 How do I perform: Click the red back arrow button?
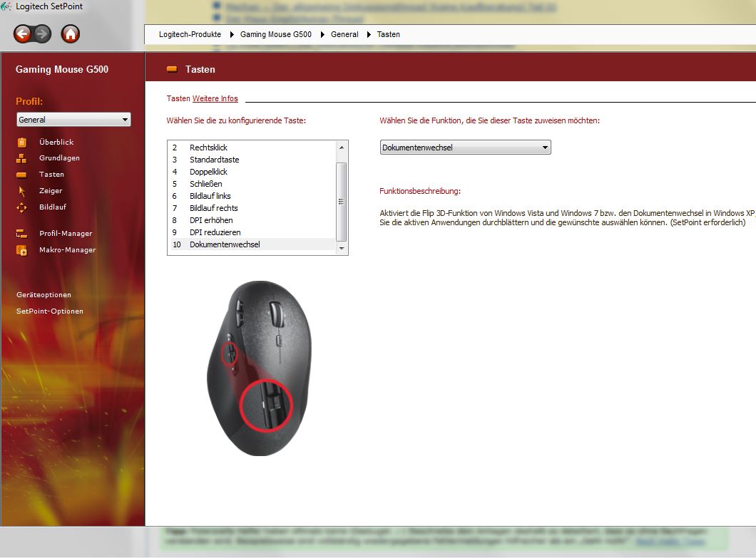[x=22, y=33]
